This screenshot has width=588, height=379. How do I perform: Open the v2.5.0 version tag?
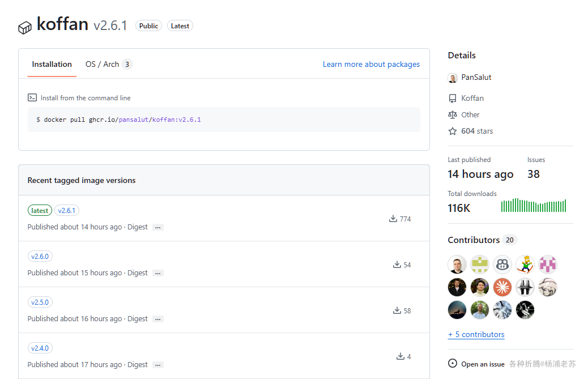coord(40,302)
